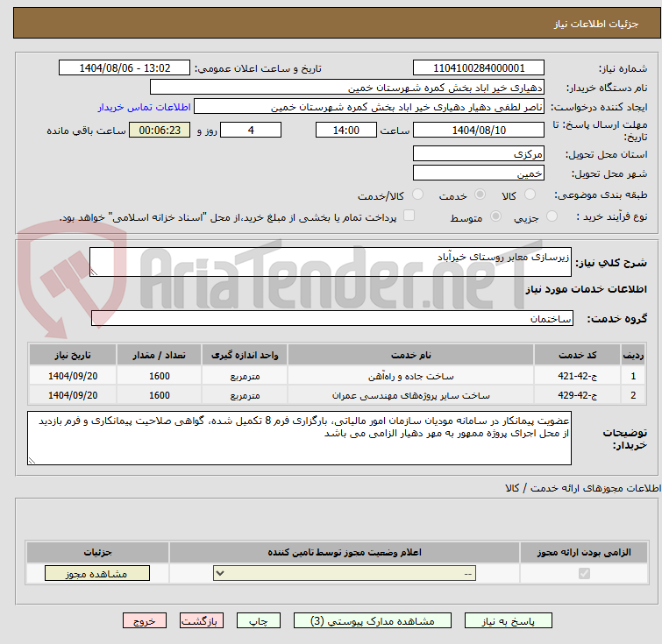The width and height of the screenshot is (662, 644).
Task: Click the date cell in row 2
Action: click(x=73, y=395)
